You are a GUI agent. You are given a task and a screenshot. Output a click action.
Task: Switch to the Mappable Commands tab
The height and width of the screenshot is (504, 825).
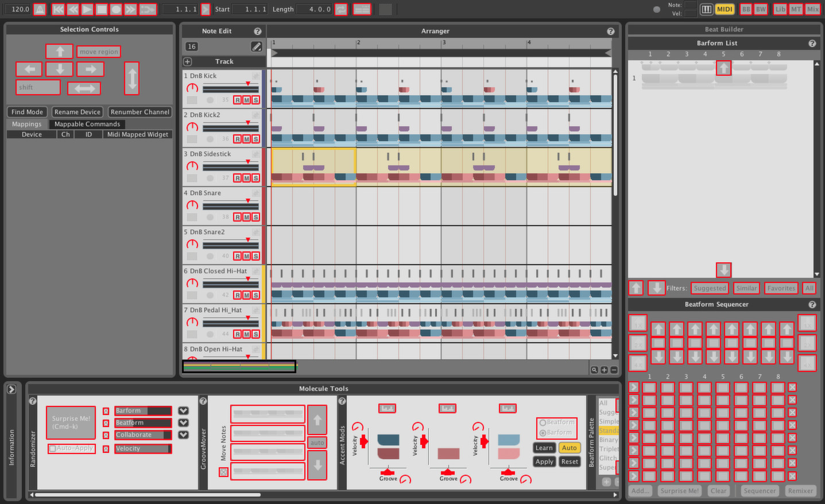(x=87, y=123)
